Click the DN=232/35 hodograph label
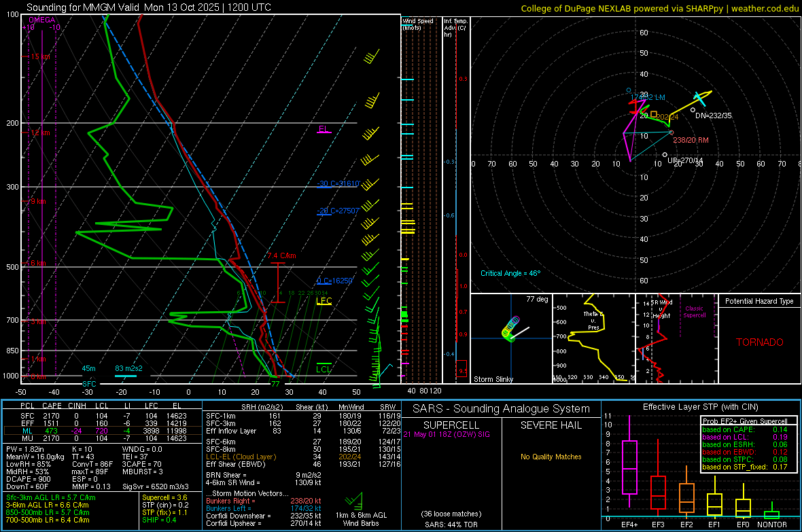The height and width of the screenshot is (532, 802). [714, 116]
